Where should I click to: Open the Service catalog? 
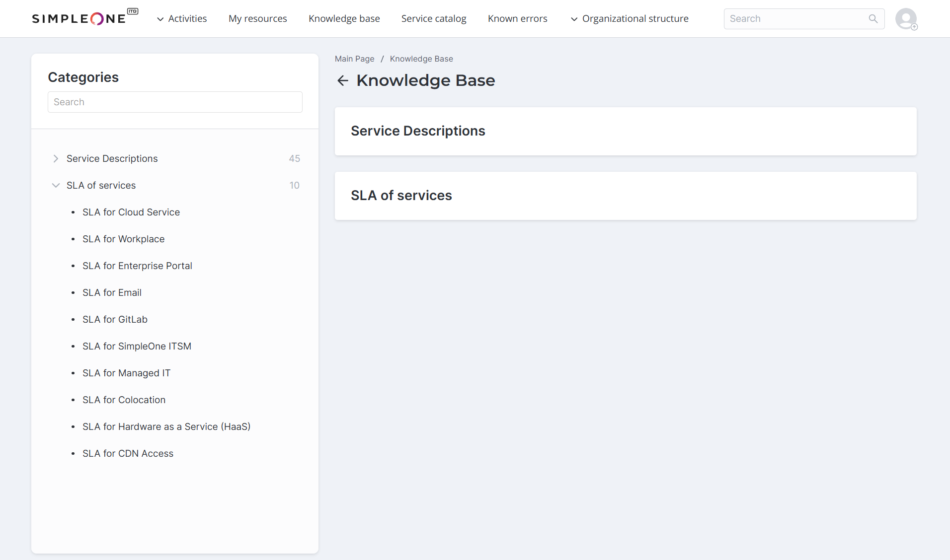click(434, 18)
